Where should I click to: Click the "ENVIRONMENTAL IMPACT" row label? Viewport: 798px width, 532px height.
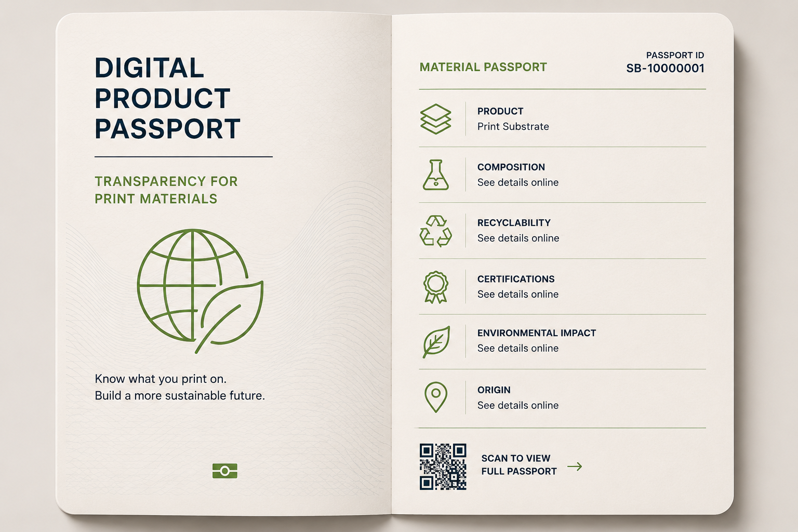coord(537,333)
